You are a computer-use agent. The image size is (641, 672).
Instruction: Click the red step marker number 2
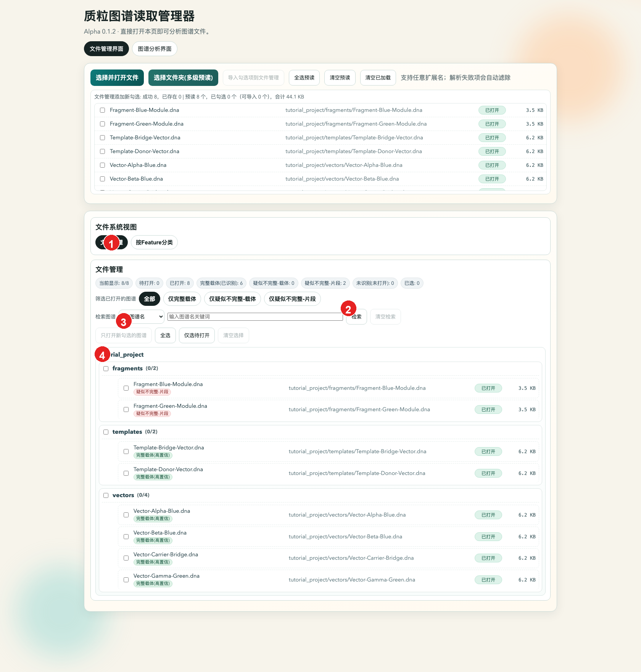point(348,309)
